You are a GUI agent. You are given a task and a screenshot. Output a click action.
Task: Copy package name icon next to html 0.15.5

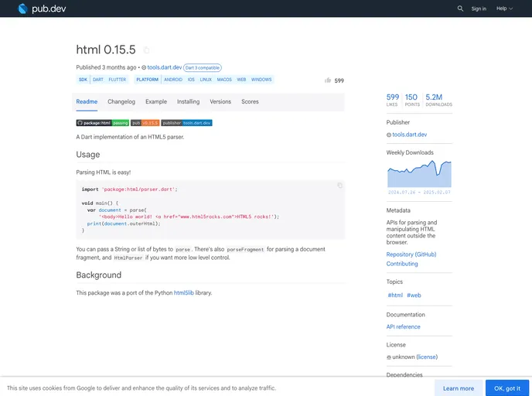pyautogui.click(x=147, y=50)
